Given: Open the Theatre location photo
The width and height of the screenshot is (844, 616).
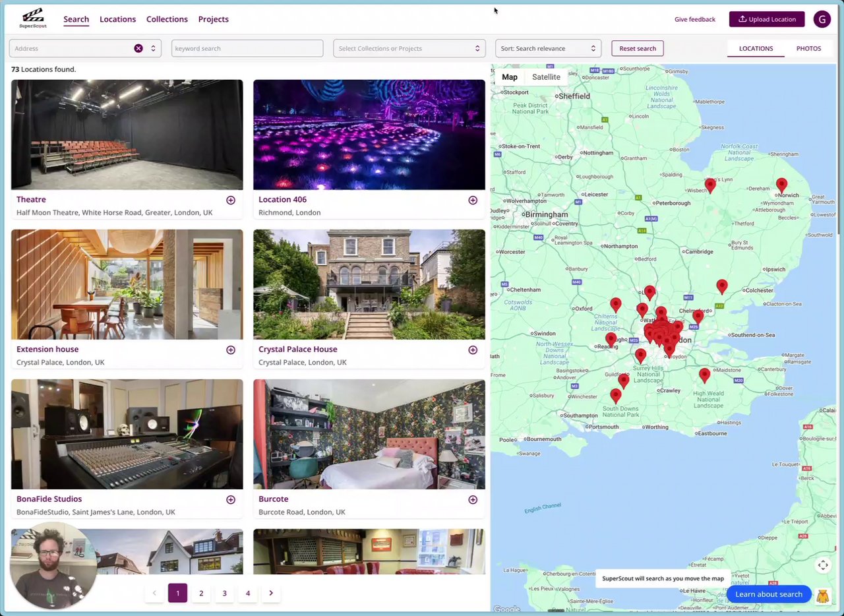Looking at the screenshot, I should [x=127, y=135].
